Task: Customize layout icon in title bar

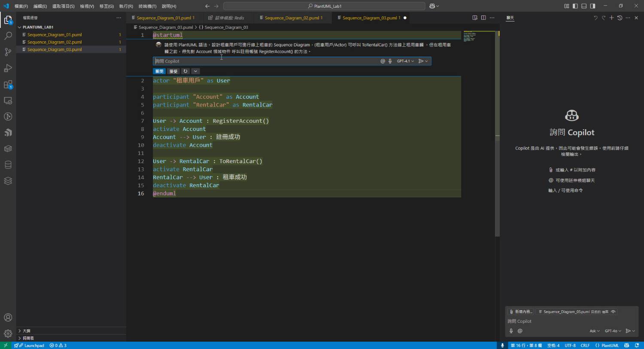Action: pyautogui.click(x=567, y=6)
